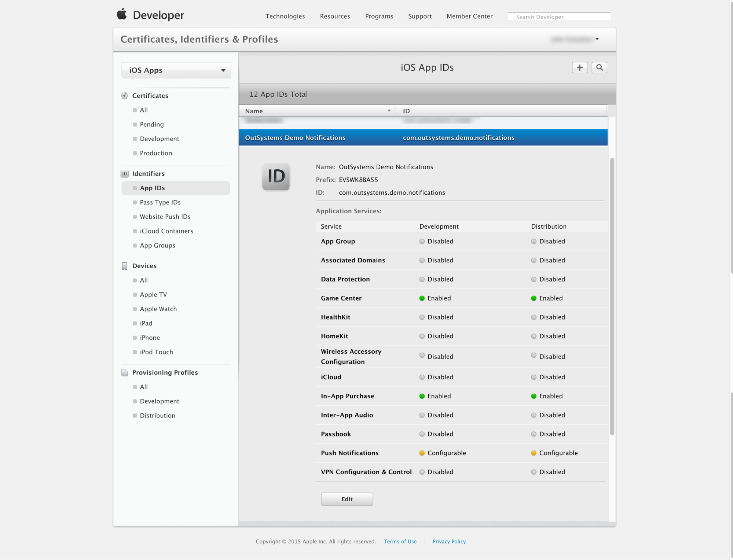
Task: Open the Terms of Use link
Action: click(x=400, y=541)
